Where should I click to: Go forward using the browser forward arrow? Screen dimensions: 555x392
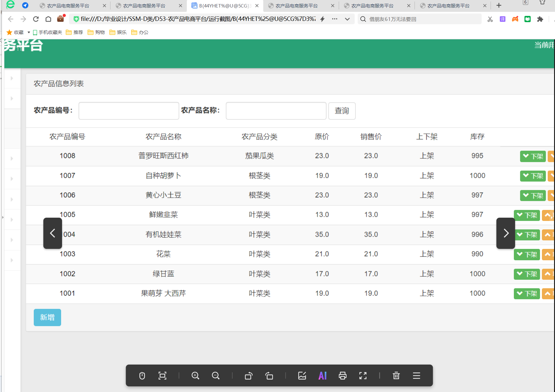pyautogui.click(x=23, y=19)
